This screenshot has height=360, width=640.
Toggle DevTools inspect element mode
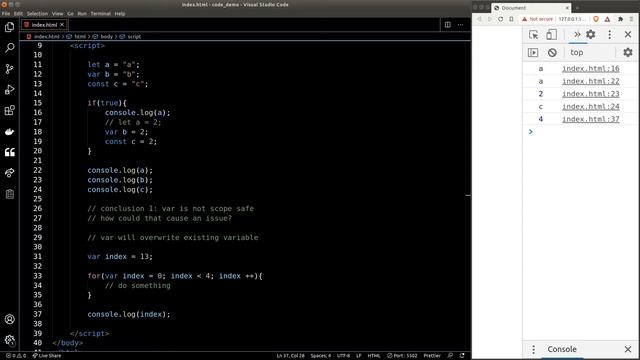pyautogui.click(x=533, y=35)
